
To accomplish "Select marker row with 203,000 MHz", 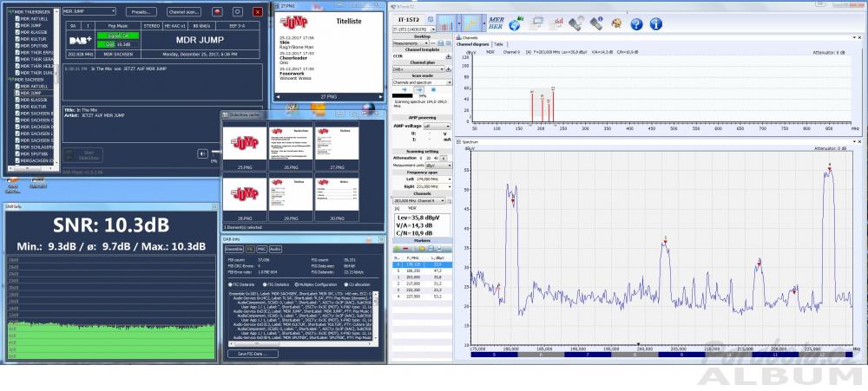I will pyautogui.click(x=423, y=277).
